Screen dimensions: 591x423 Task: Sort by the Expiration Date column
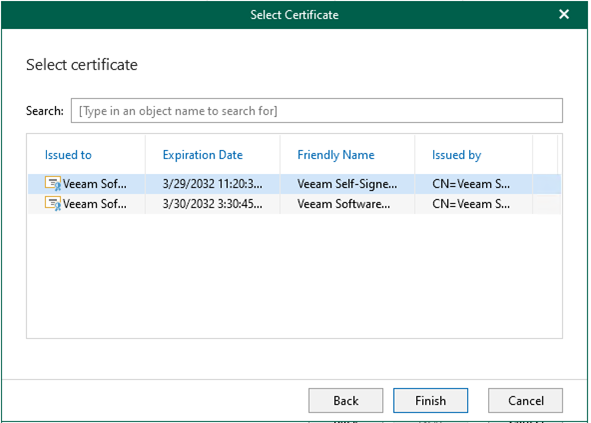point(203,155)
